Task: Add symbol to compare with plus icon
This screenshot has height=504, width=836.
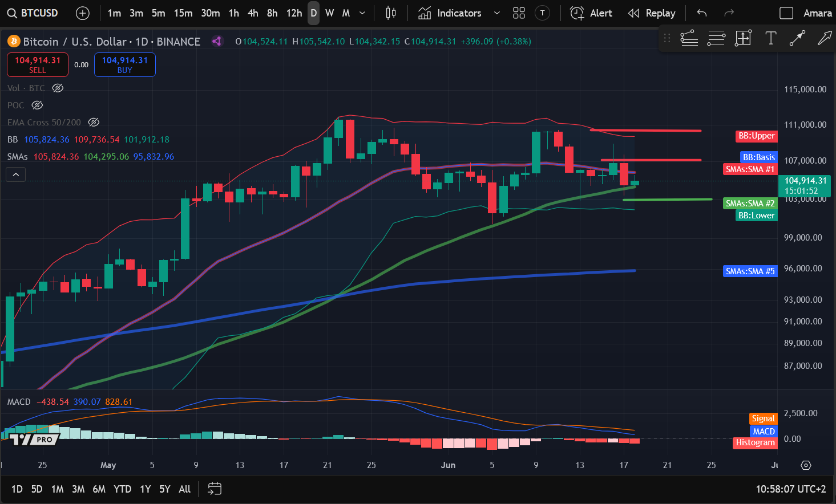Action: pyautogui.click(x=83, y=13)
